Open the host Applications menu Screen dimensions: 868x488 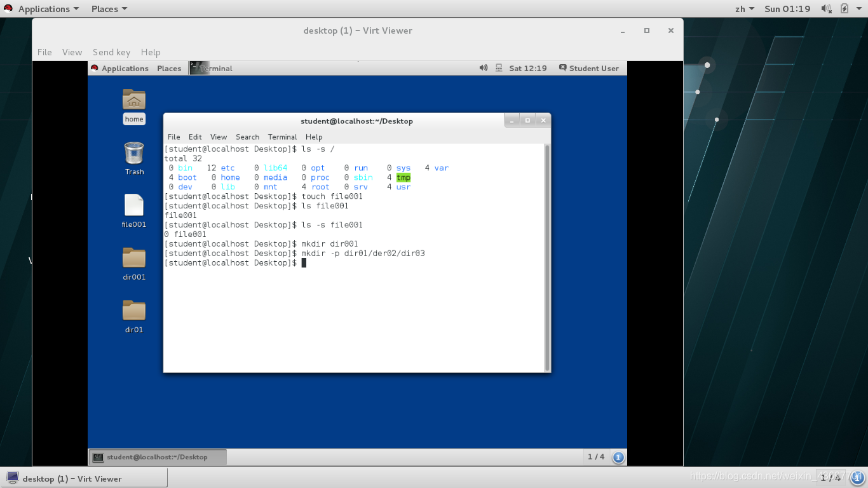click(48, 9)
